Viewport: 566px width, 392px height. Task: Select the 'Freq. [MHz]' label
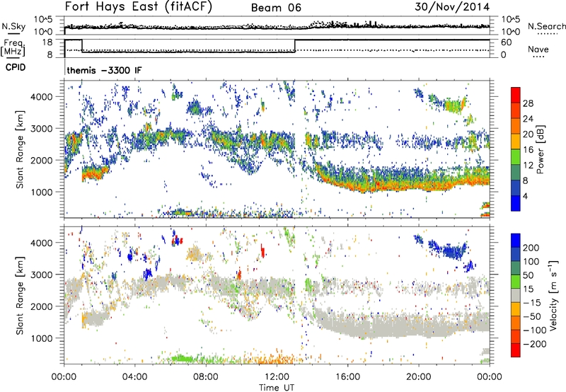(x=13, y=47)
